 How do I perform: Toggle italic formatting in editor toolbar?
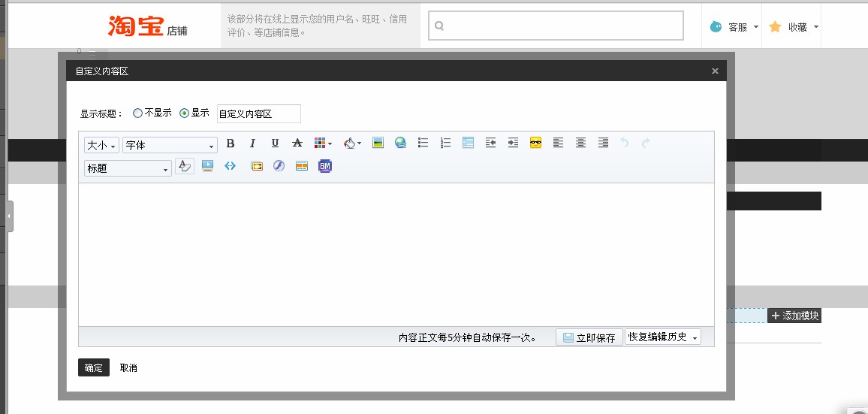[x=252, y=144]
